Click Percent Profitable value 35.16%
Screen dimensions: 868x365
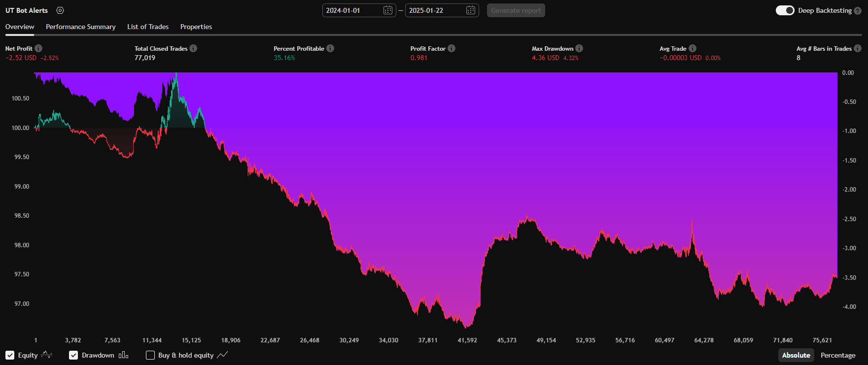tap(284, 58)
